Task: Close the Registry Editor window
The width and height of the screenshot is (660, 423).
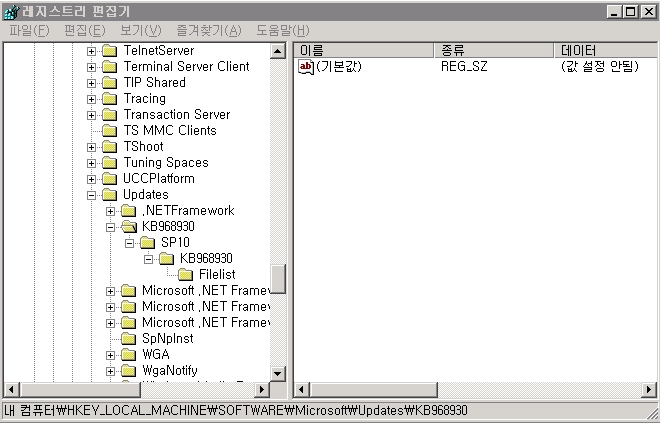Action: click(x=648, y=12)
